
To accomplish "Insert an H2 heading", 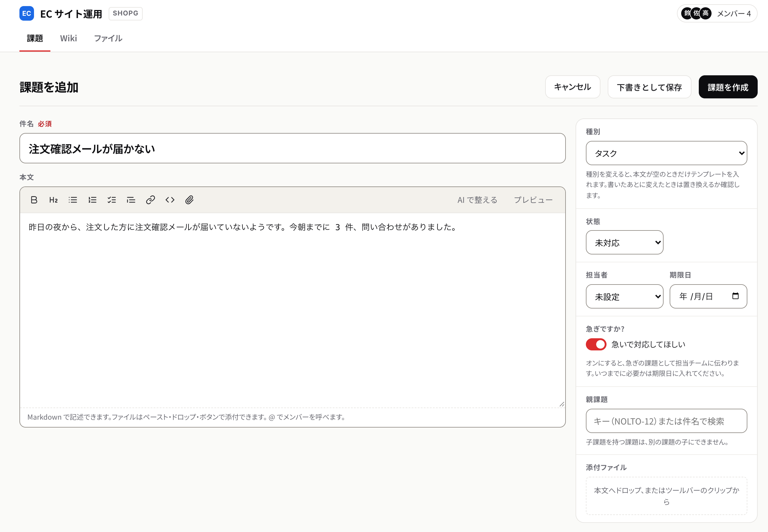I will [53, 200].
